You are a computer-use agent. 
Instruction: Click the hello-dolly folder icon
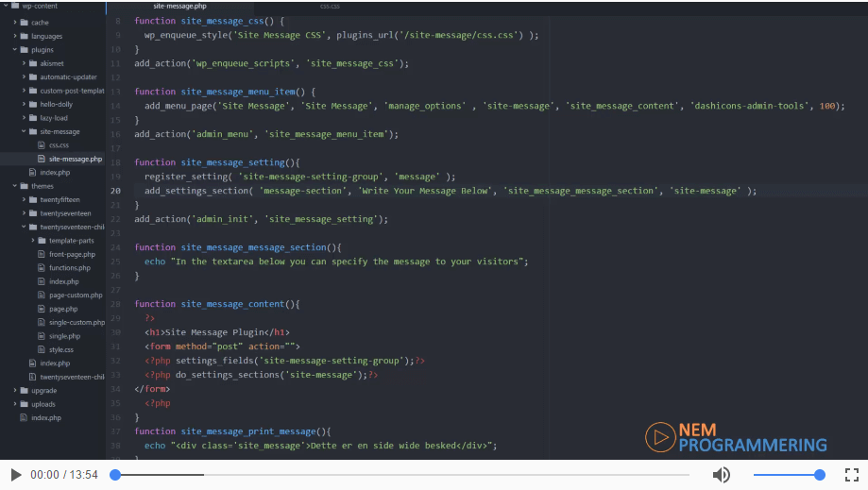33,104
